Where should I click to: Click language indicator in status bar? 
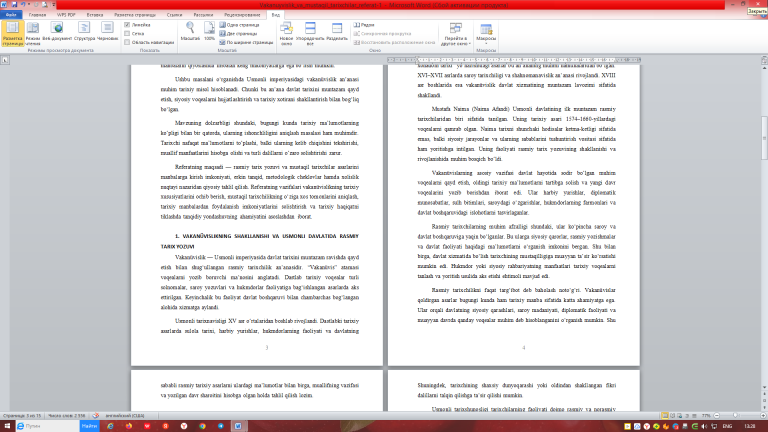pos(124,415)
